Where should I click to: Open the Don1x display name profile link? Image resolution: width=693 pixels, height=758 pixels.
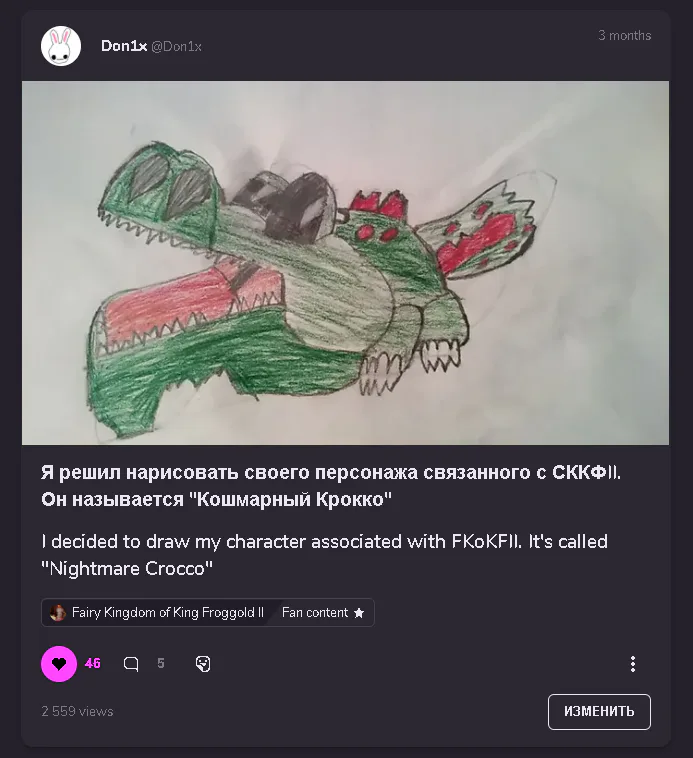tap(124, 46)
